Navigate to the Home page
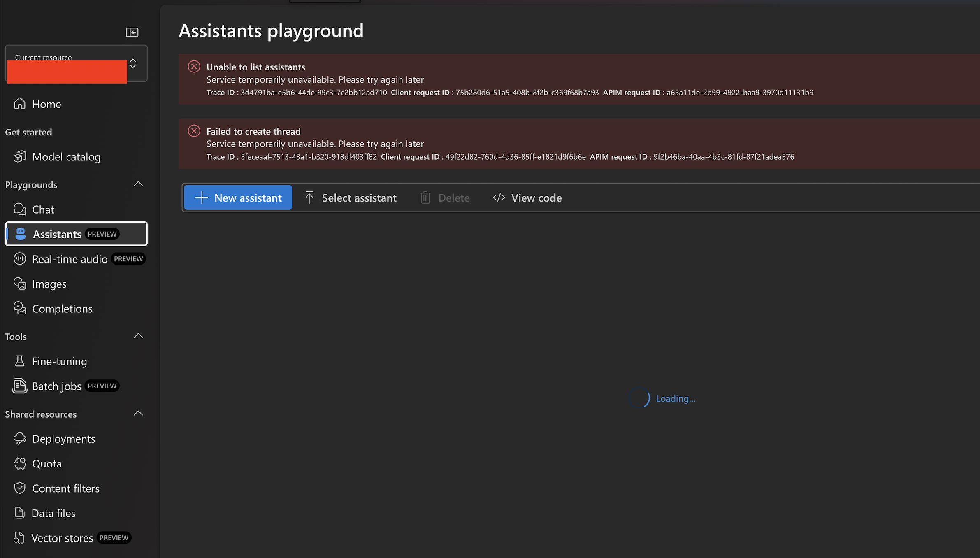Viewport: 980px width, 558px height. tap(46, 104)
